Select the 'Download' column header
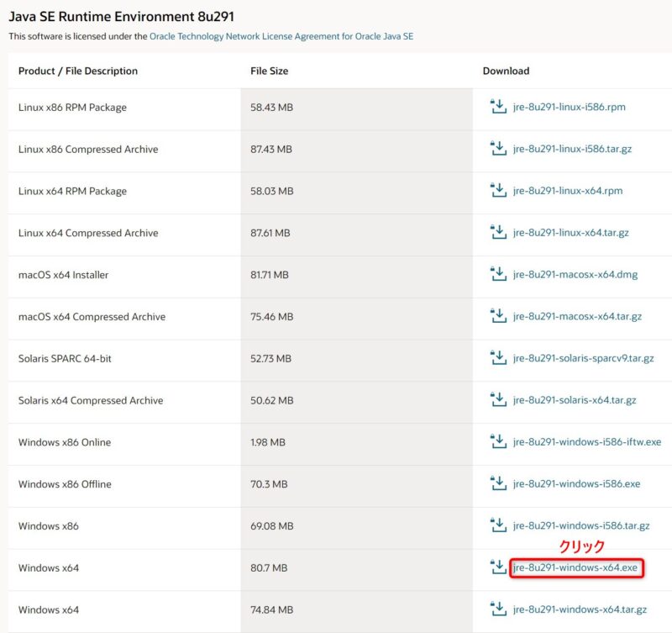Image resolution: width=672 pixels, height=633 pixels. point(506,71)
